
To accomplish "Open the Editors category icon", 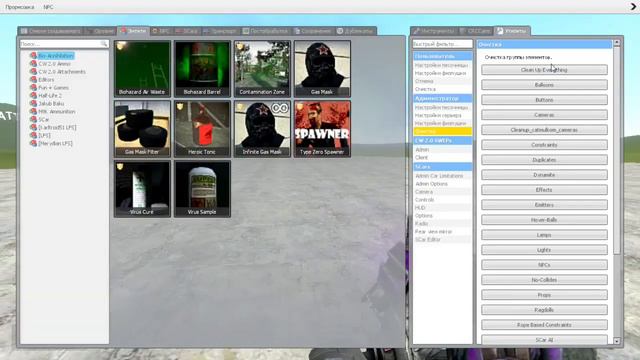I will click(33, 80).
